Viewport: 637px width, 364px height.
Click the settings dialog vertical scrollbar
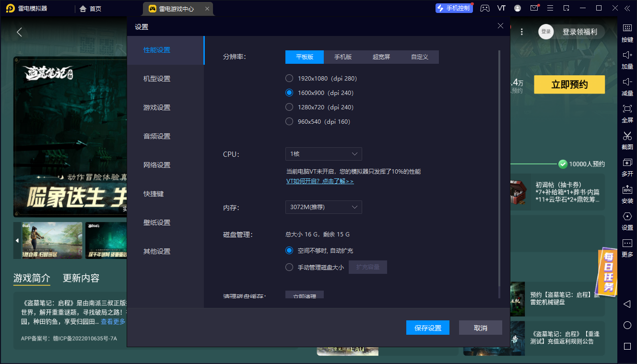499,168
